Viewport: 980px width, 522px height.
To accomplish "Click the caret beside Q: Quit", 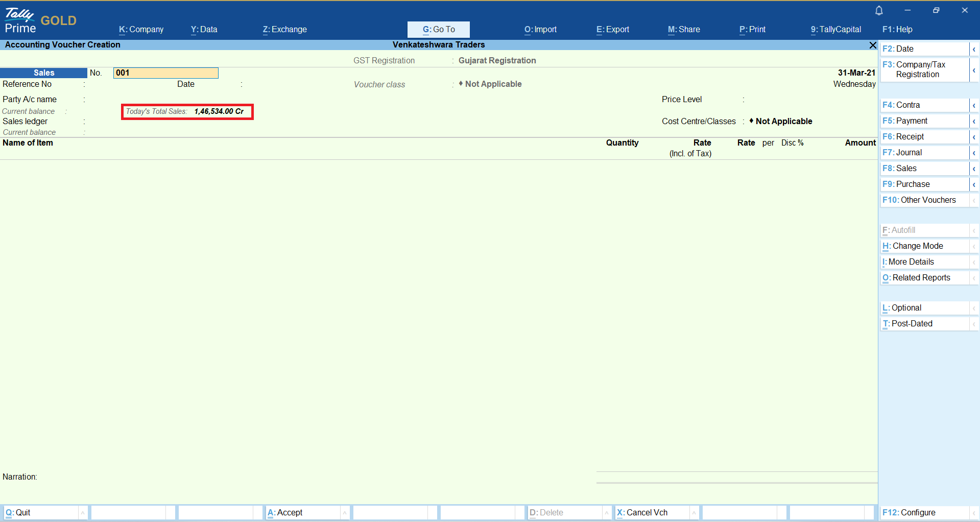I will pos(83,513).
